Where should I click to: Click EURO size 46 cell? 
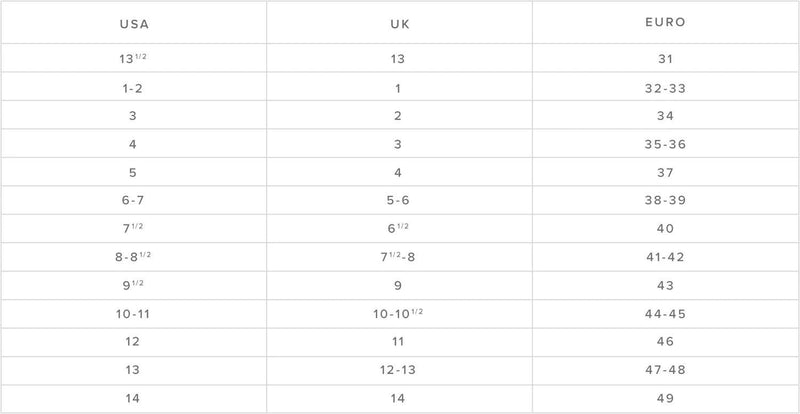pyautogui.click(x=665, y=341)
